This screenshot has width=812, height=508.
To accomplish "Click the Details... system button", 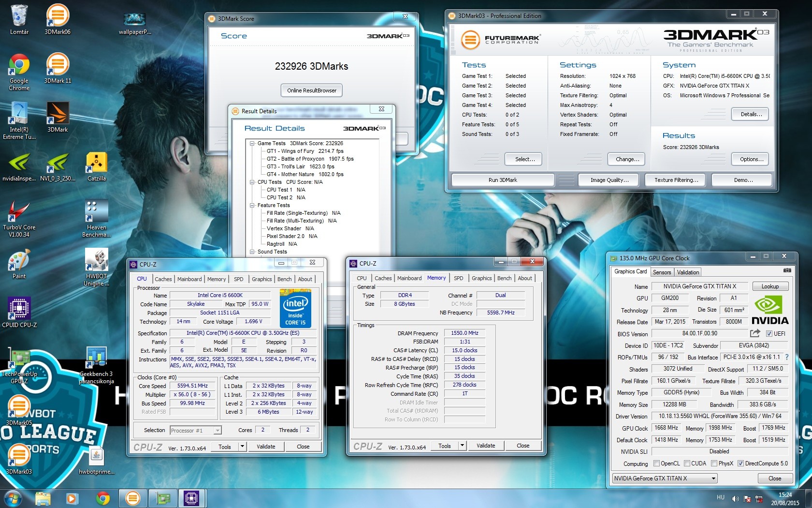I will [x=751, y=114].
